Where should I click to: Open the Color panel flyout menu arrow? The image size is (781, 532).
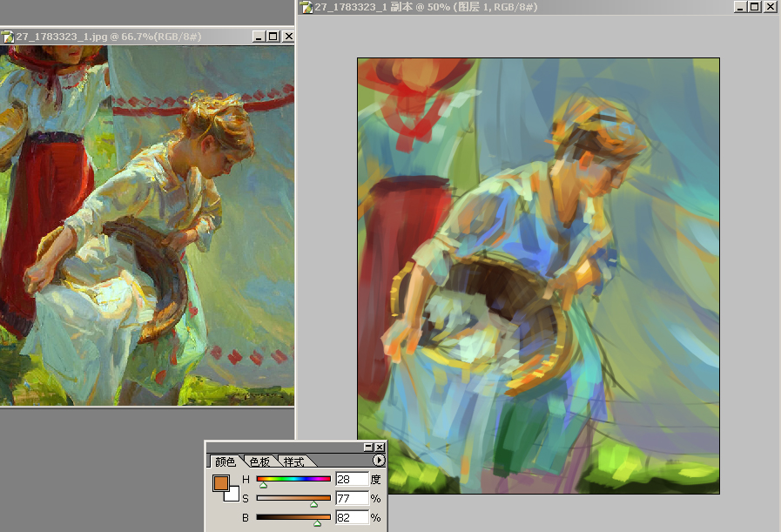[379, 461]
